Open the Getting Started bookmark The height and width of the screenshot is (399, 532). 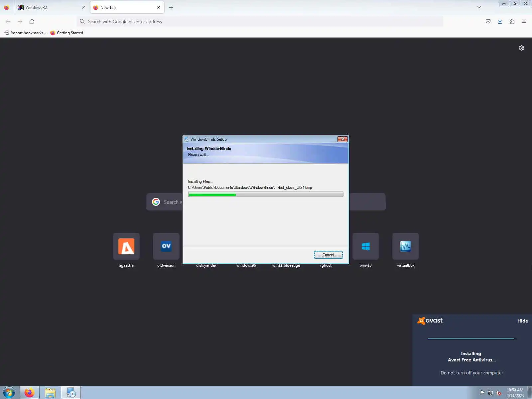click(66, 33)
